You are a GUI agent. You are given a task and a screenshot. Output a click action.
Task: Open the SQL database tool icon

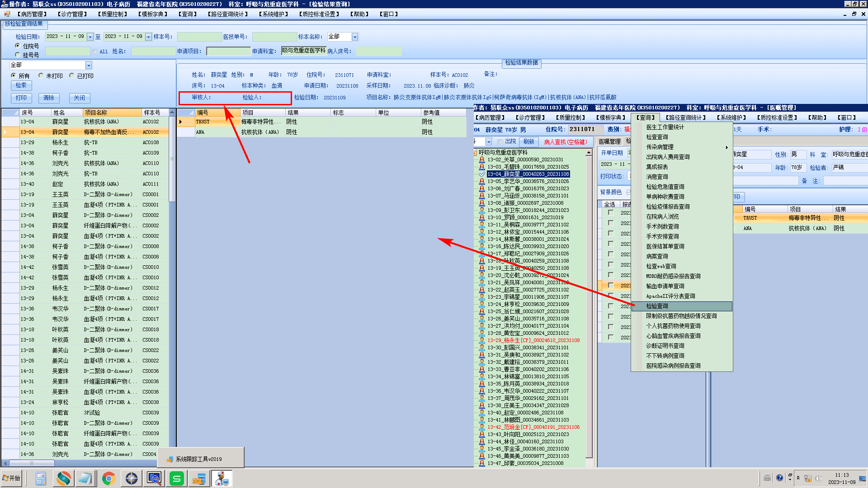point(199,478)
